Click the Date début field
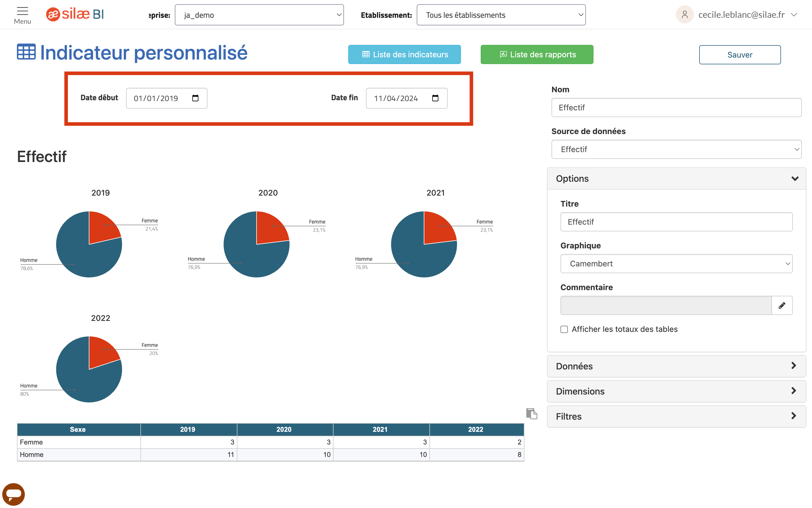The height and width of the screenshot is (508, 812). [x=166, y=98]
